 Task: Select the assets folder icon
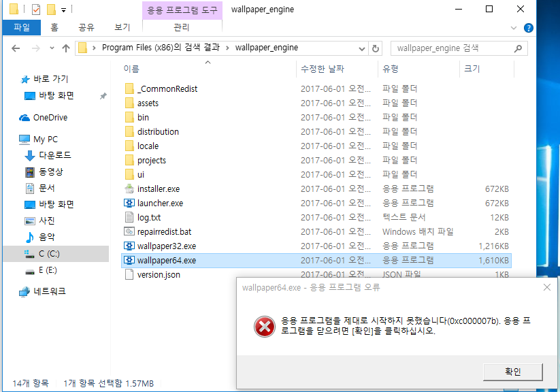tap(129, 103)
